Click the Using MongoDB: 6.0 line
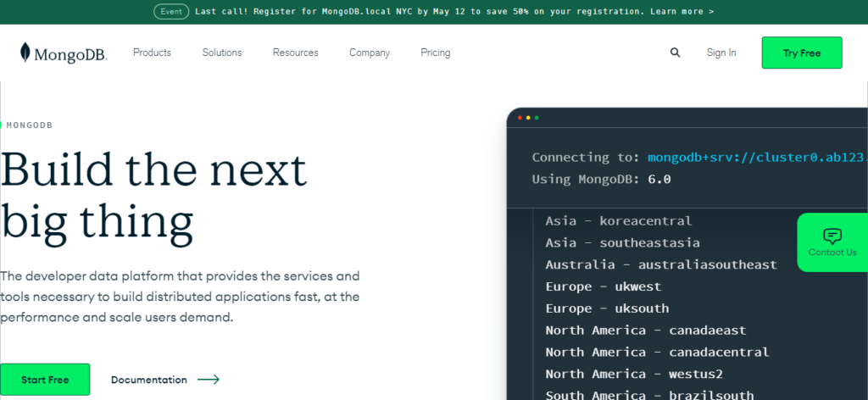The image size is (868, 400). point(601,180)
